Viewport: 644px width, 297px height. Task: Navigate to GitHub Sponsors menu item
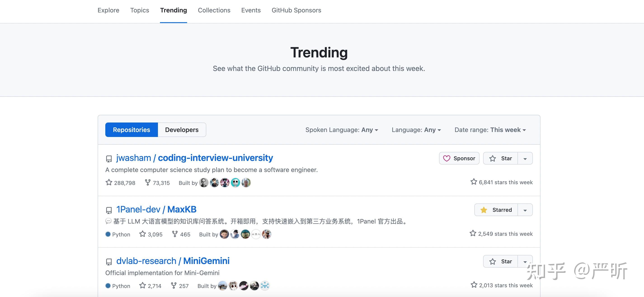[296, 10]
